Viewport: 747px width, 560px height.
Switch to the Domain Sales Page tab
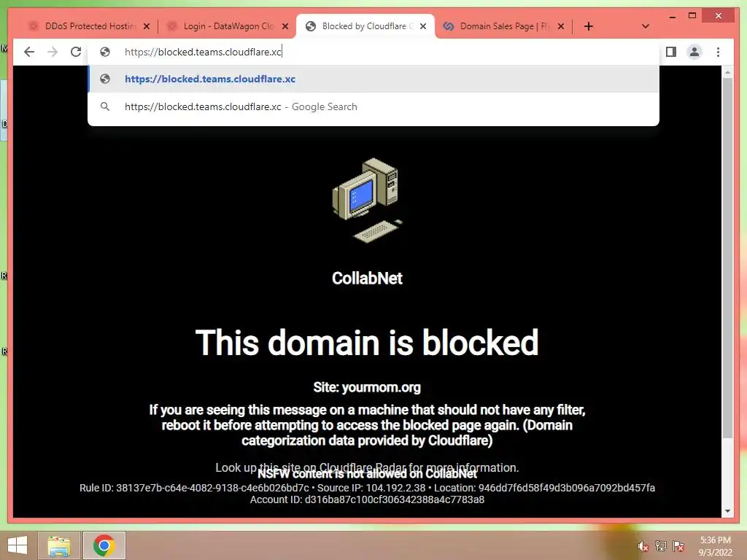[503, 26]
